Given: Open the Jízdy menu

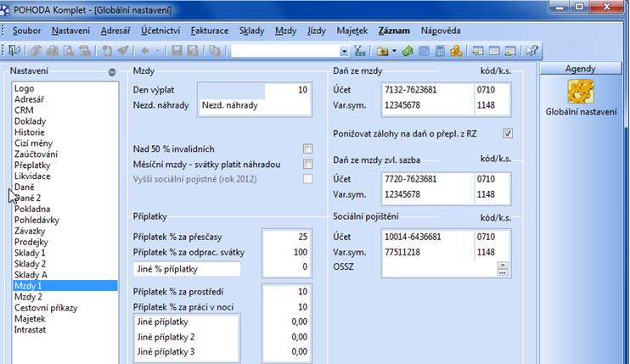Looking at the screenshot, I should (x=317, y=31).
